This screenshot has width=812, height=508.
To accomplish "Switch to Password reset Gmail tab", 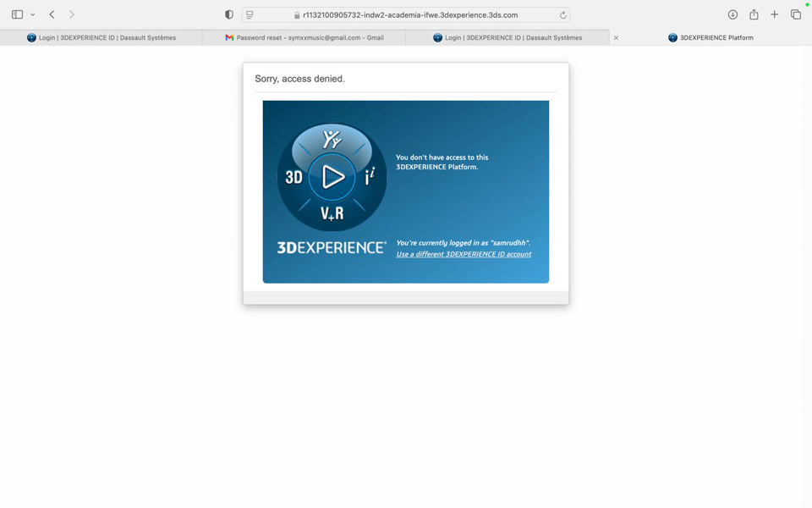I will coord(304,37).
